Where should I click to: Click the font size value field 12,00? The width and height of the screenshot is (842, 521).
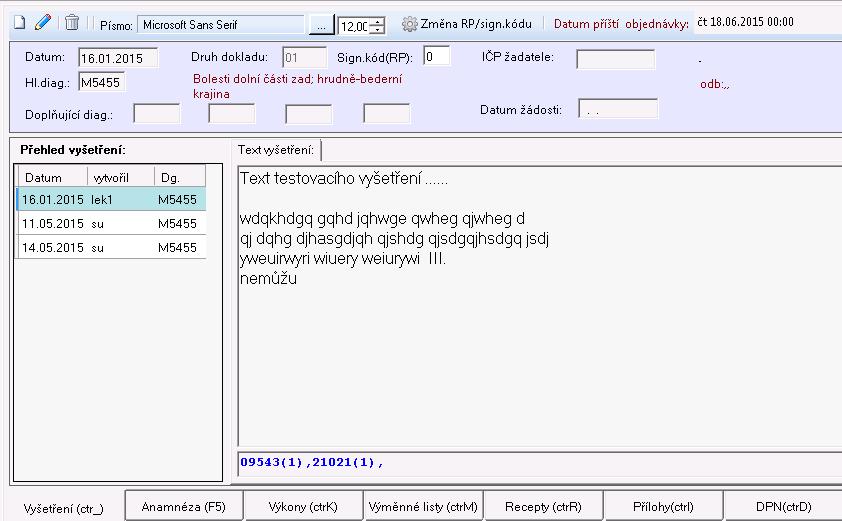(x=354, y=26)
